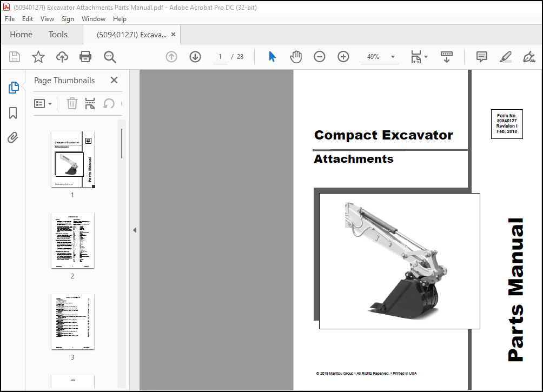The image size is (543, 392).
Task: Click the Save file icon
Action: 15,57
